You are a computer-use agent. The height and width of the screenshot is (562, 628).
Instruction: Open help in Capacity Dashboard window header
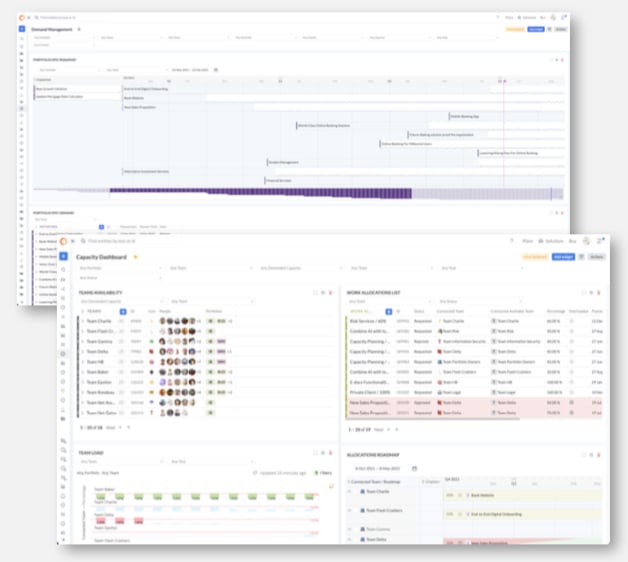[511, 241]
